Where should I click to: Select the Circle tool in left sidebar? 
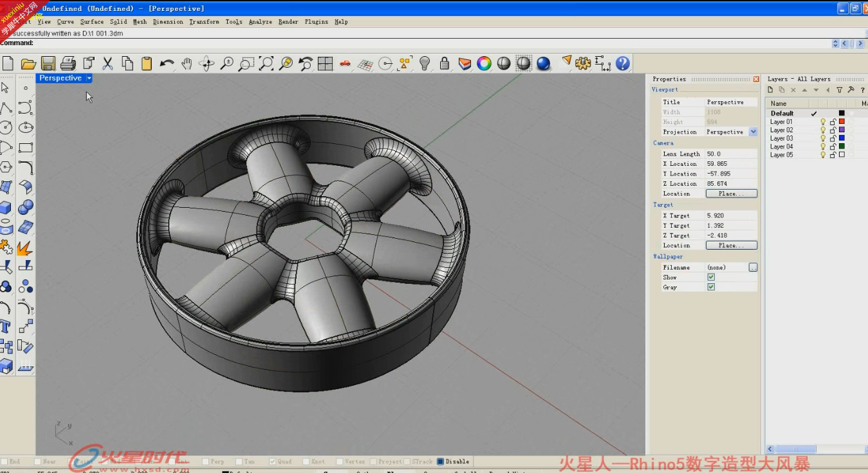point(6,128)
